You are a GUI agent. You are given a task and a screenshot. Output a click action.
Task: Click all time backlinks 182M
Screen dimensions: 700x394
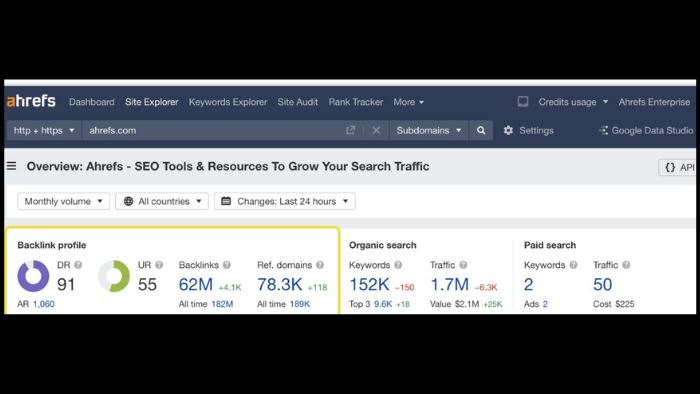tap(222, 304)
